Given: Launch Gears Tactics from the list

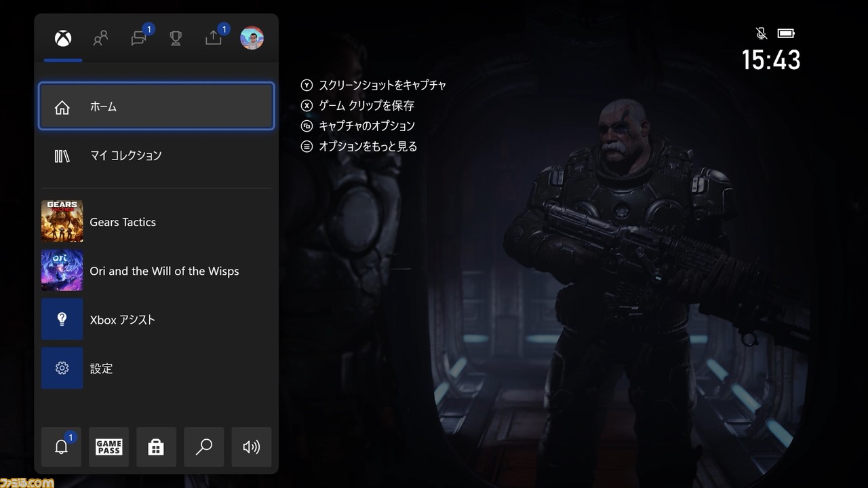Looking at the screenshot, I should tap(157, 222).
